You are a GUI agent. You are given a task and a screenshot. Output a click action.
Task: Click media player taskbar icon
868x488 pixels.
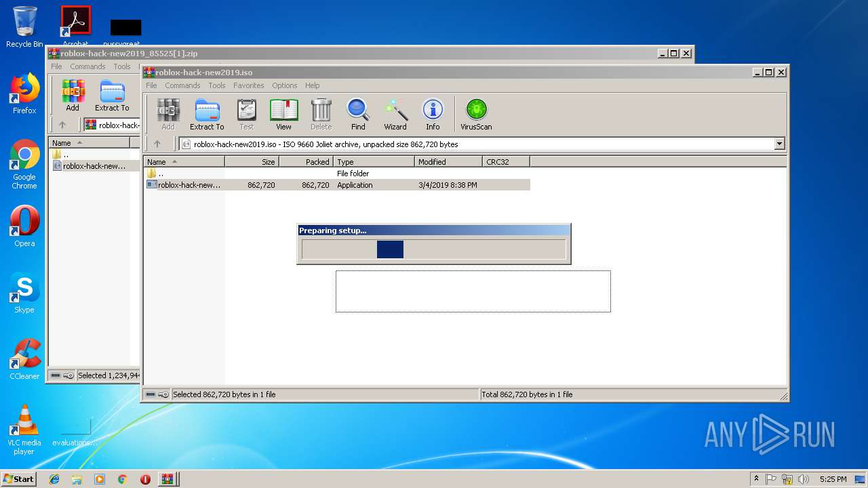click(100, 479)
